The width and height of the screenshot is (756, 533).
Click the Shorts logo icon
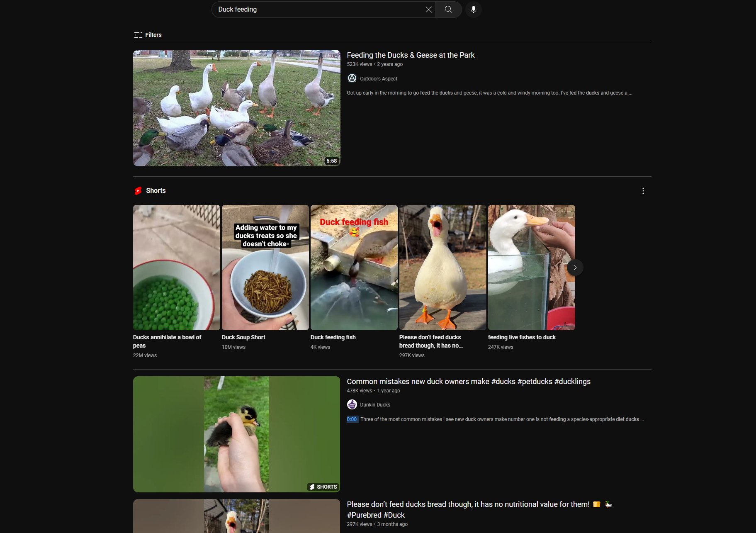(x=138, y=191)
